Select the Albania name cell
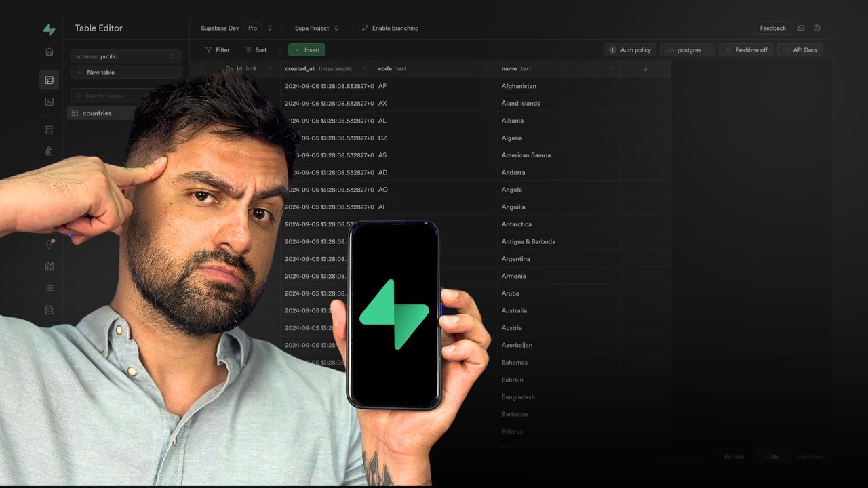 click(559, 121)
